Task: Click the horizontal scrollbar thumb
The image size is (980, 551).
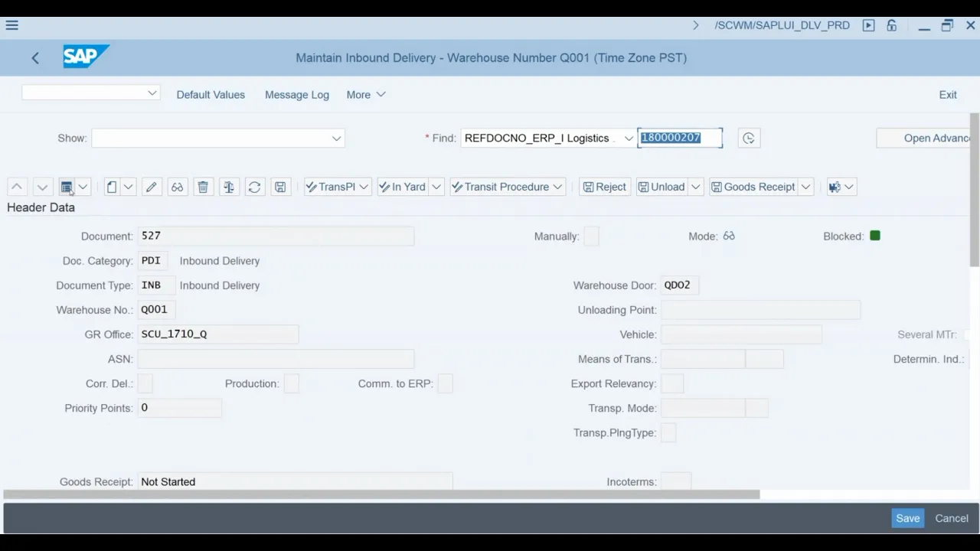Action: pyautogui.click(x=381, y=494)
